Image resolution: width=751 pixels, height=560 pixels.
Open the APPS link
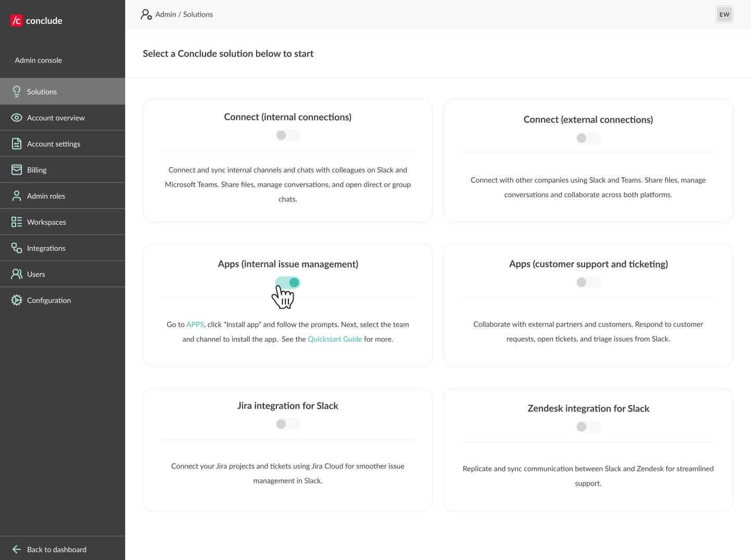tap(195, 324)
